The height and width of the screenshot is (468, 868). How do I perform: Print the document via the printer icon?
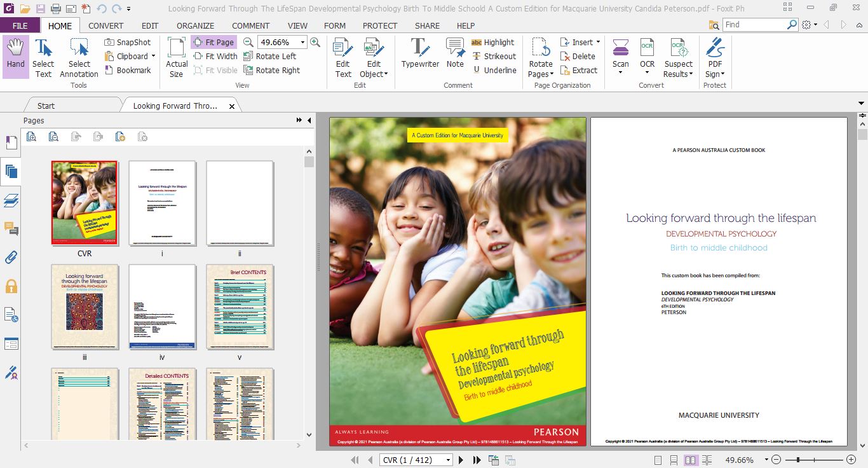pos(55,9)
